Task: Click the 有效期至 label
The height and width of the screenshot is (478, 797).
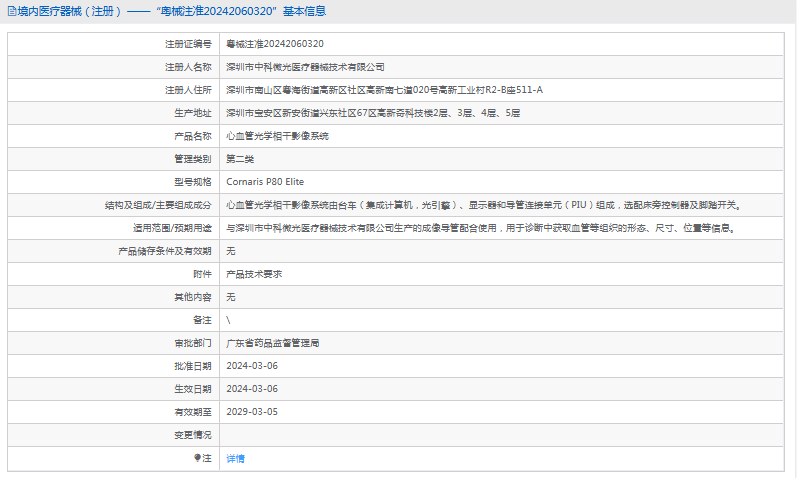Action: pyautogui.click(x=193, y=412)
